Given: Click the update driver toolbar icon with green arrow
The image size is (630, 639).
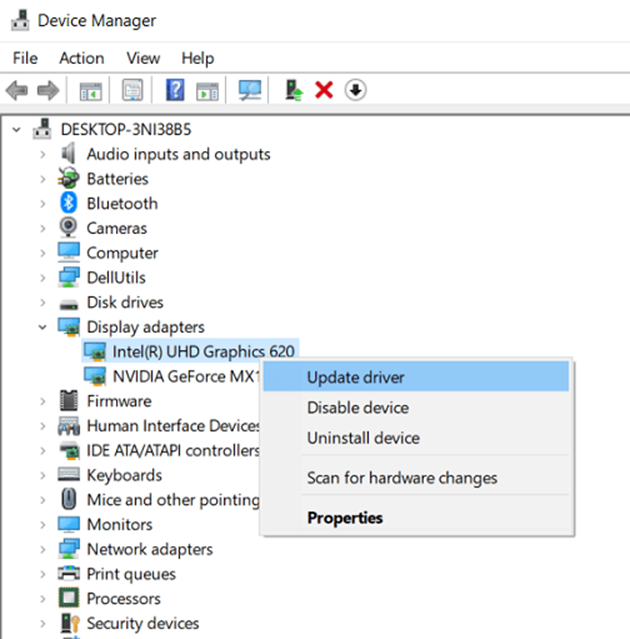Looking at the screenshot, I should pyautogui.click(x=293, y=90).
